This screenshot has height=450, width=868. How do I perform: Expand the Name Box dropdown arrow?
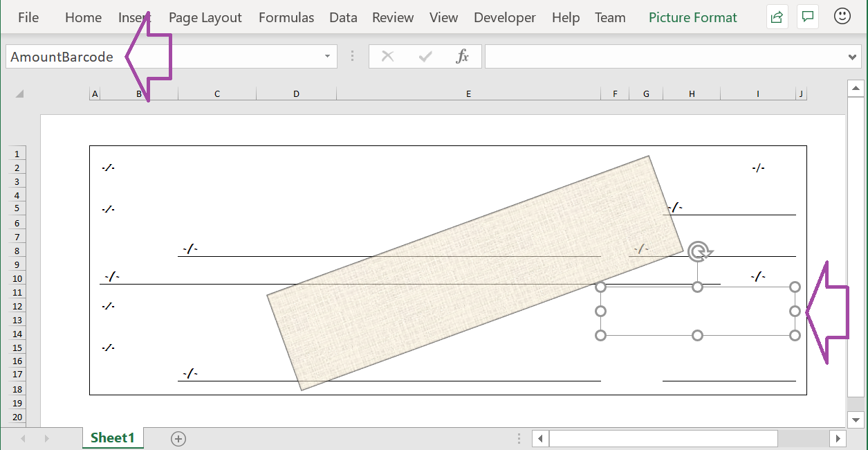tap(328, 57)
